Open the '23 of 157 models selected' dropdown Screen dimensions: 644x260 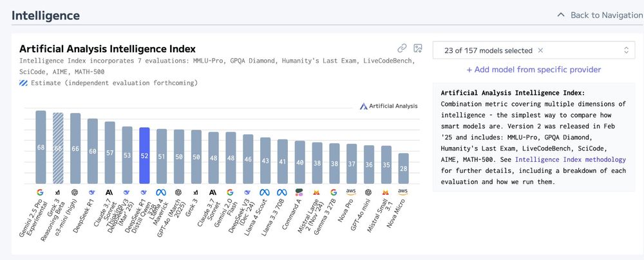click(533, 50)
